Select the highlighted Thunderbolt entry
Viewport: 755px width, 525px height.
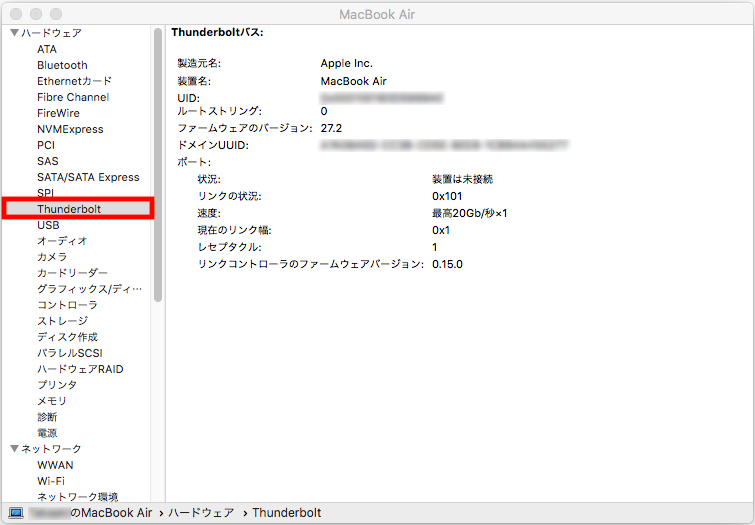[x=78, y=209]
